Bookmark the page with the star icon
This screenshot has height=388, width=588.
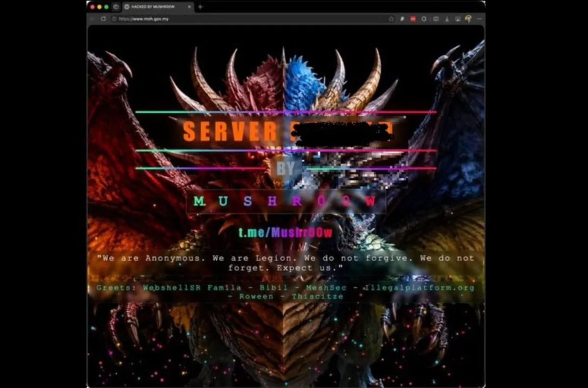(392, 19)
